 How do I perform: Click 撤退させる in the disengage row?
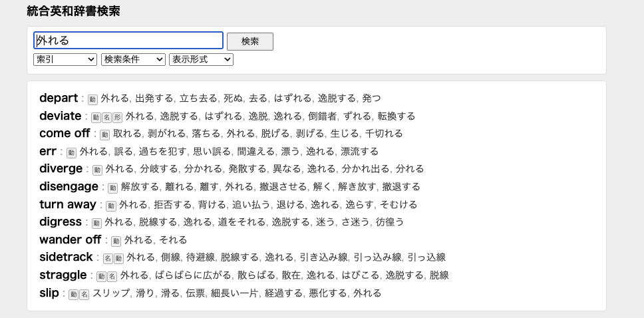pyautogui.click(x=283, y=186)
